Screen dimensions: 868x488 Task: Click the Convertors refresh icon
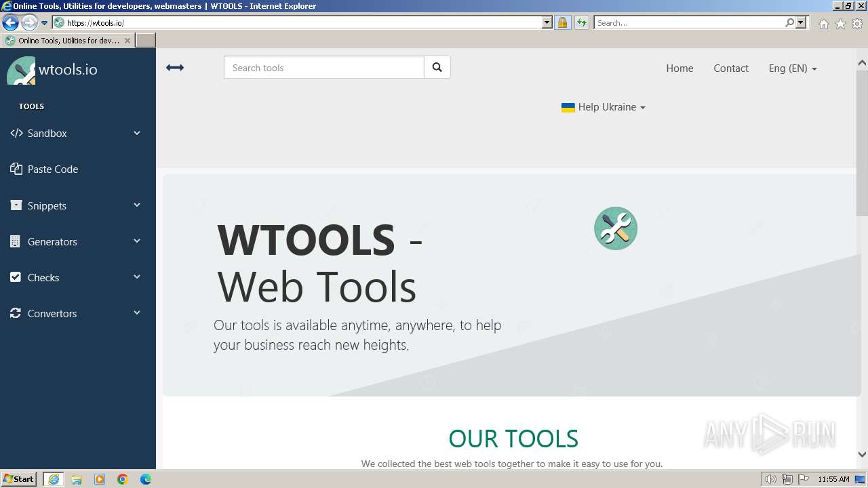pos(16,313)
